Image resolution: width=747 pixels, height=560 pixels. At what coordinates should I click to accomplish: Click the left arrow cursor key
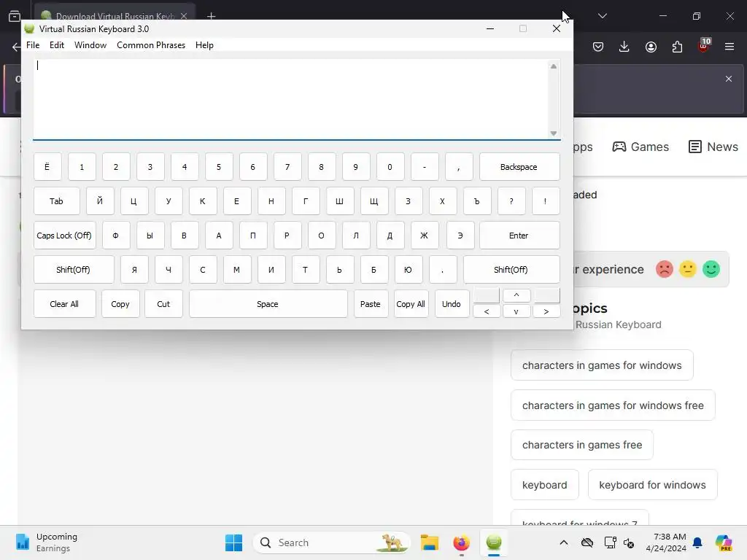pyautogui.click(x=487, y=311)
